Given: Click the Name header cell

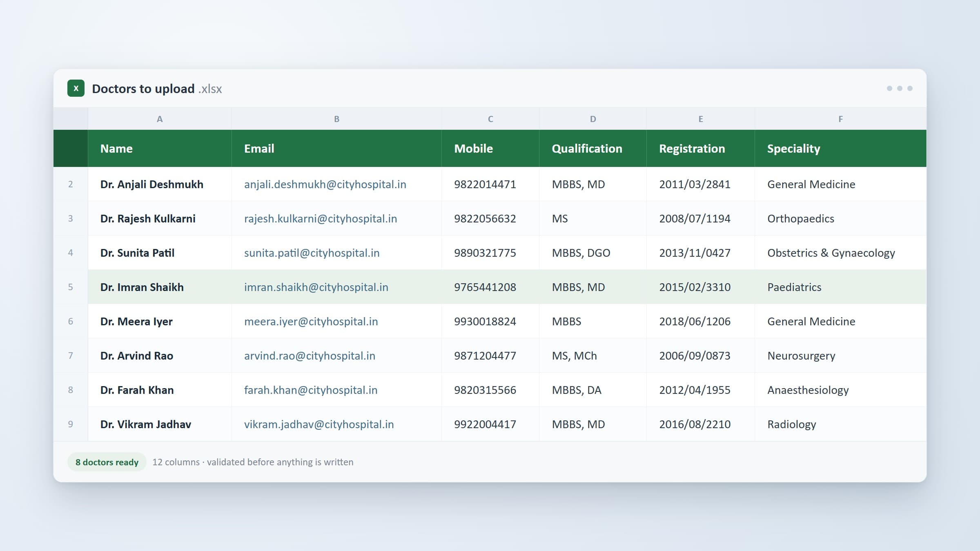Looking at the screenshot, I should (160, 149).
